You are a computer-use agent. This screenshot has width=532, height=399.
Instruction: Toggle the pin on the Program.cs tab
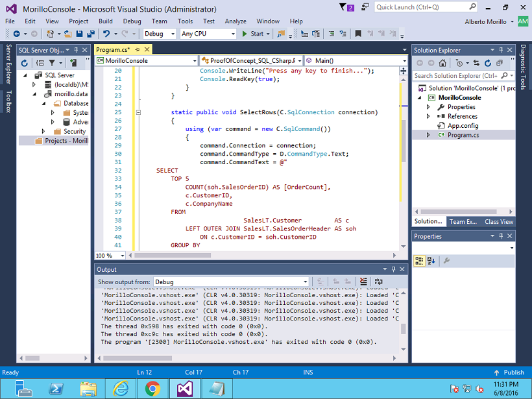(138, 49)
